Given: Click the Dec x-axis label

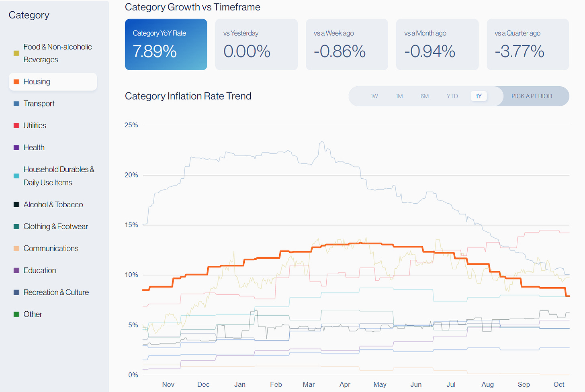Looking at the screenshot, I should pyautogui.click(x=204, y=385).
